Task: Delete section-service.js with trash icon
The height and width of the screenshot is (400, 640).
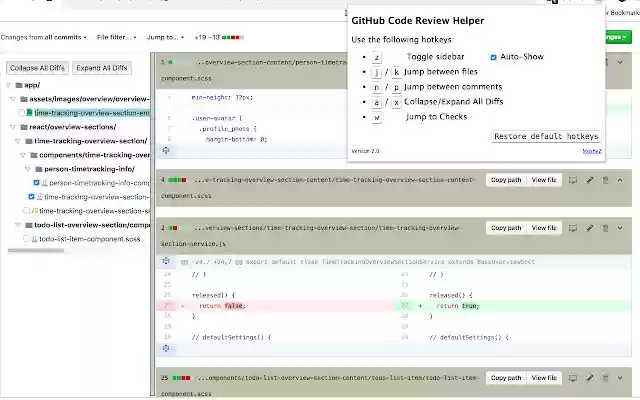Action: (x=605, y=228)
